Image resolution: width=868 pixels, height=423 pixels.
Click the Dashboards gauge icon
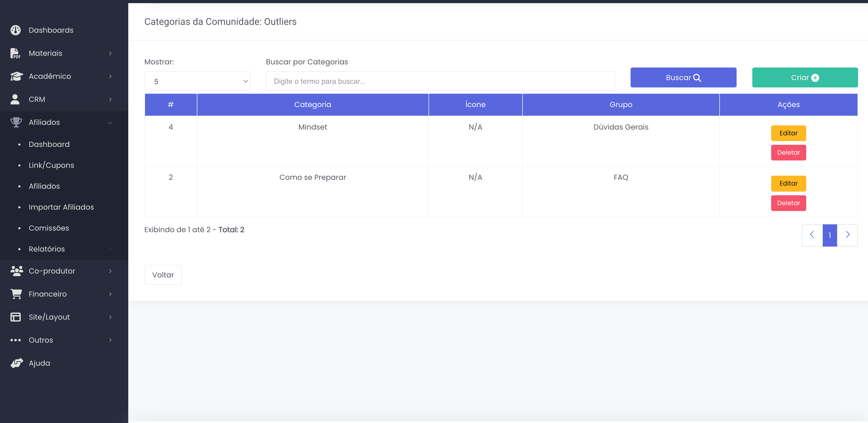tap(15, 30)
